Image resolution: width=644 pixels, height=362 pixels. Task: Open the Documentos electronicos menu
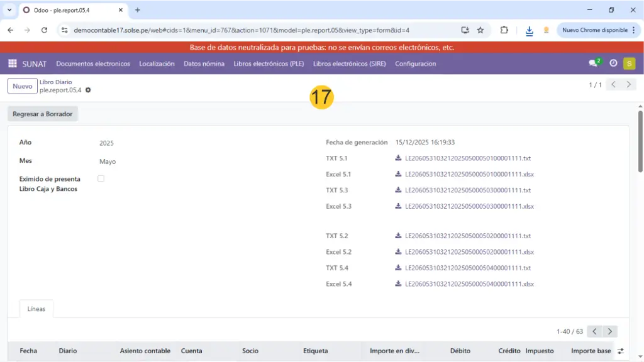(x=93, y=63)
